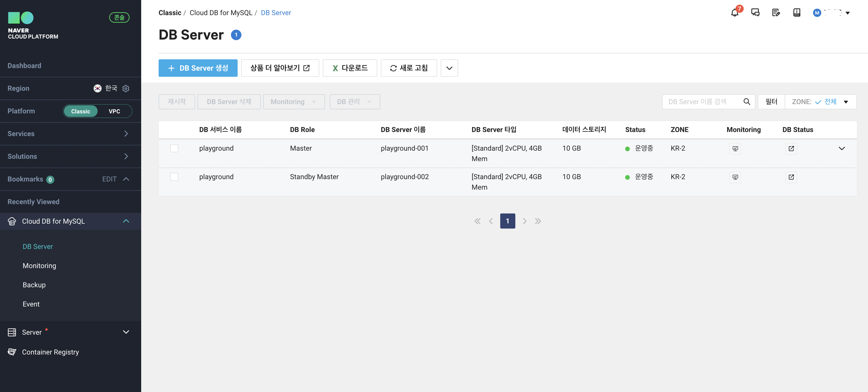Expand the playground-001 row details chevron
The width and height of the screenshot is (868, 392).
841,148
